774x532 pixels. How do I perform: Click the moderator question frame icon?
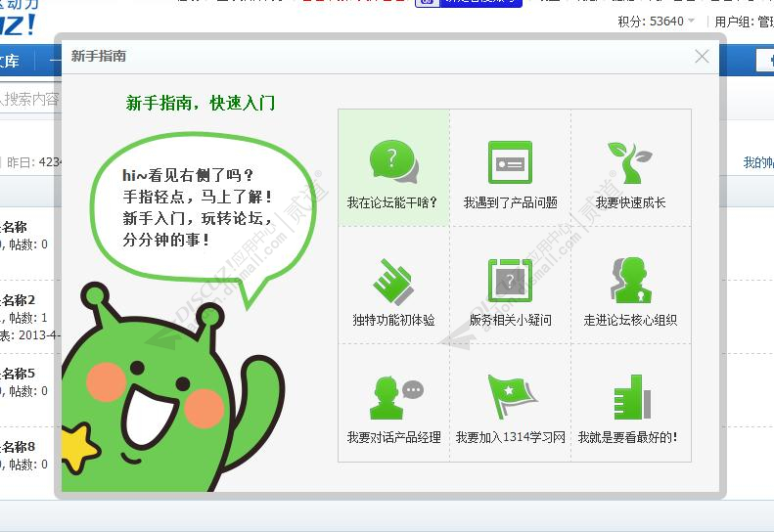pyautogui.click(x=510, y=281)
